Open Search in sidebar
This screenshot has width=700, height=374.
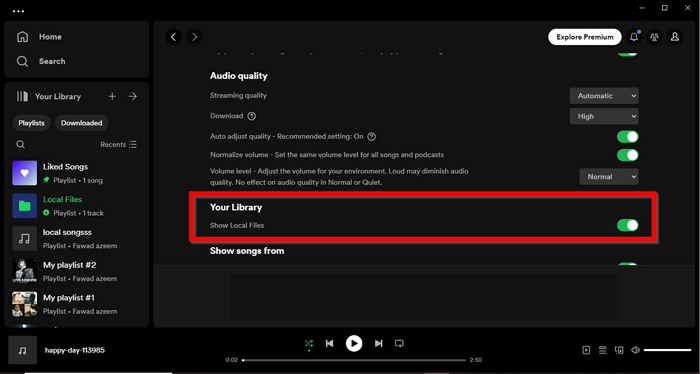tap(41, 61)
